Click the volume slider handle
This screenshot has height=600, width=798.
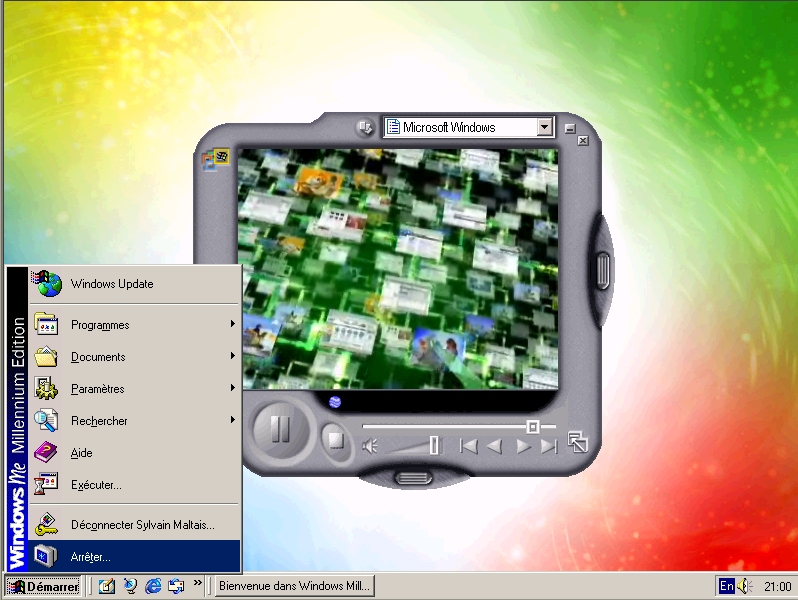click(x=434, y=445)
